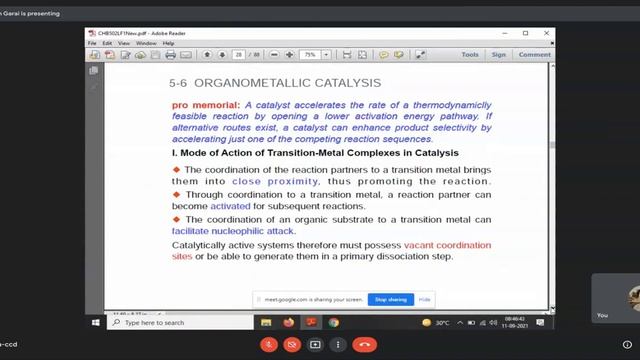Click the highlight text tool icon
Screen dimensions: 640x360
(x=399, y=55)
